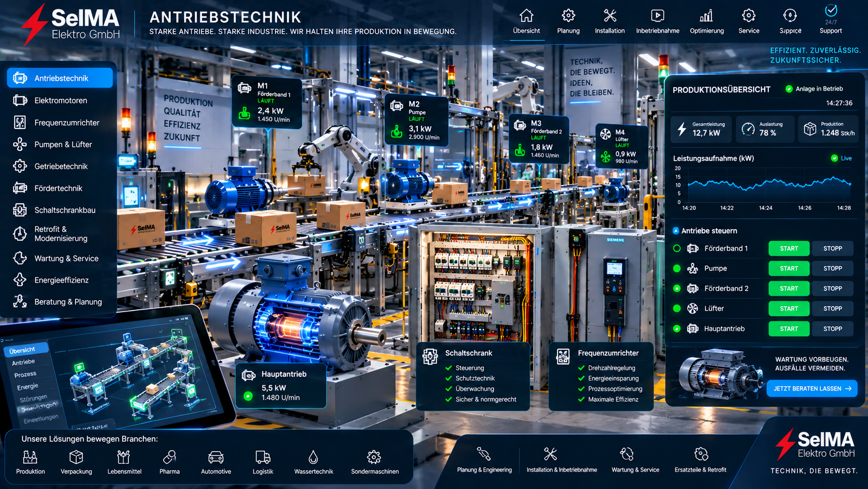Click the Schaltschrankbau cabinet icon
The width and height of the screenshot is (868, 489).
20,210
